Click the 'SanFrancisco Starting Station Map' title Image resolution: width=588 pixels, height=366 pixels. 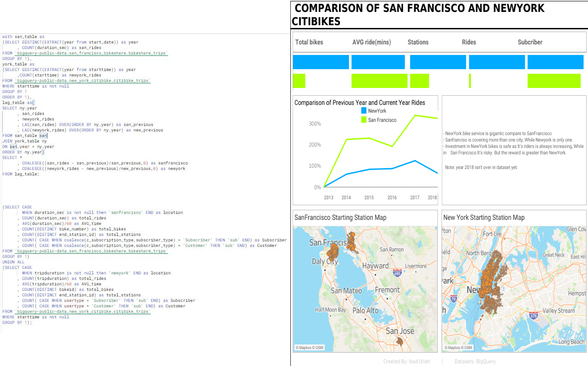click(x=340, y=218)
